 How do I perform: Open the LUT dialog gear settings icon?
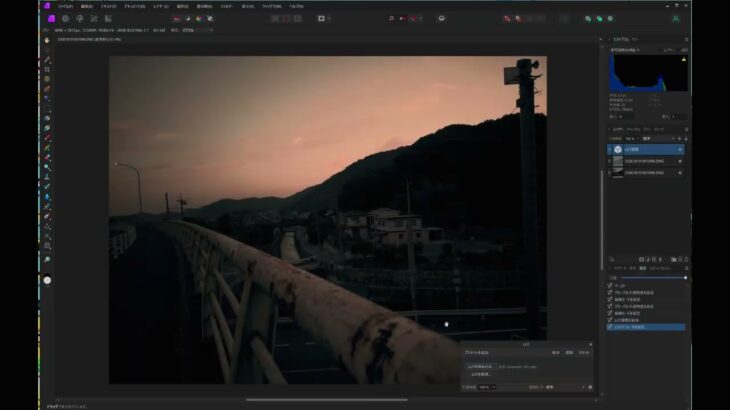(x=590, y=387)
